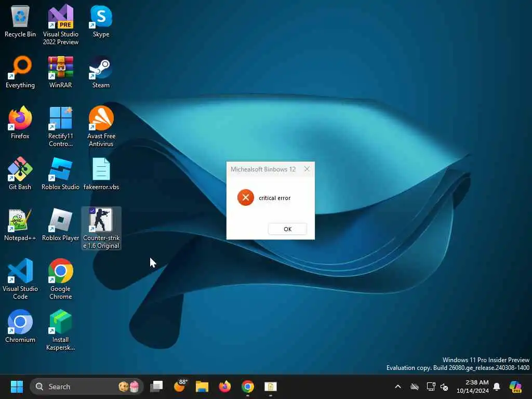Viewport: 532px width, 399px height.
Task: Click the Michealsoft Binbows 12 title bar
Action: click(263, 169)
